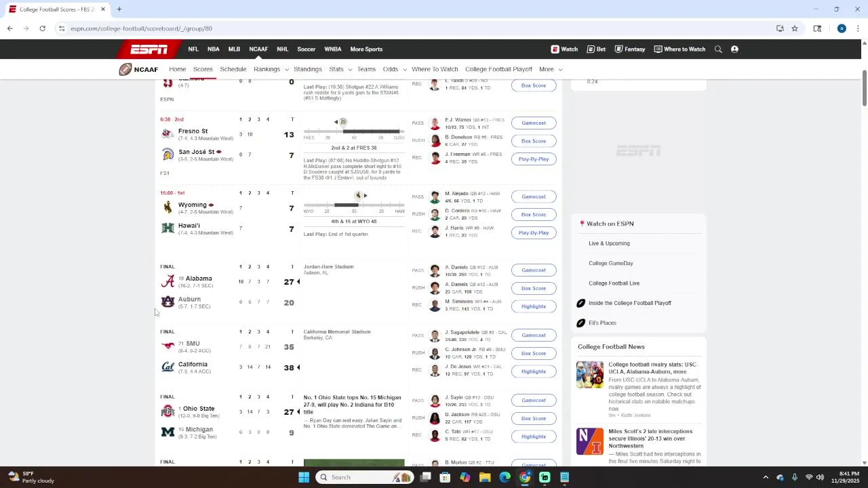
Task: Open the College Football Playoff link
Action: (x=498, y=69)
